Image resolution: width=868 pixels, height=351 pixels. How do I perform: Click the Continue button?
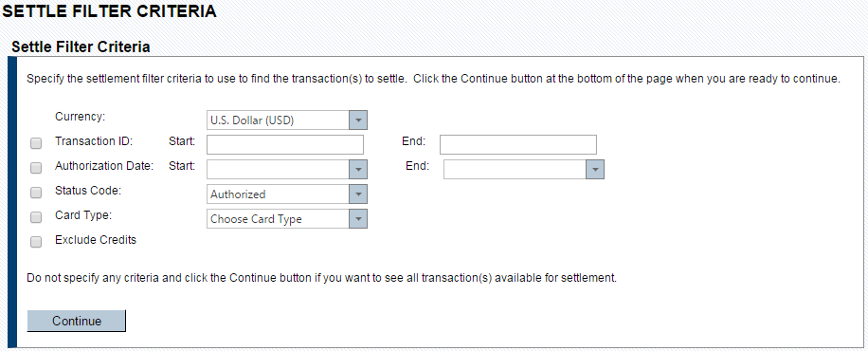[x=77, y=321]
